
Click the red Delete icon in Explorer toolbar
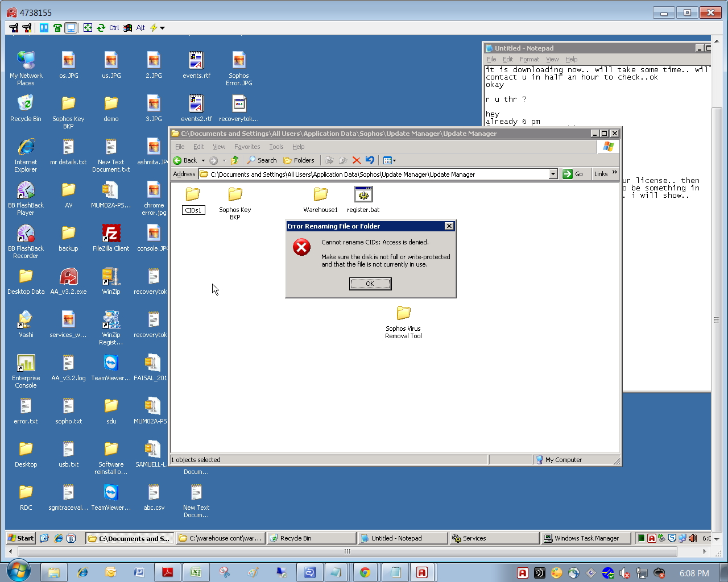pyautogui.click(x=357, y=160)
